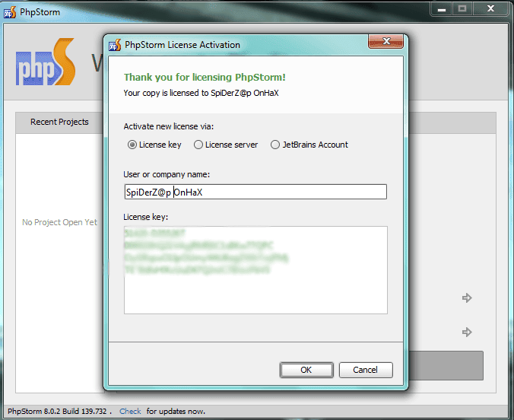Select the License key radio button

tap(132, 145)
